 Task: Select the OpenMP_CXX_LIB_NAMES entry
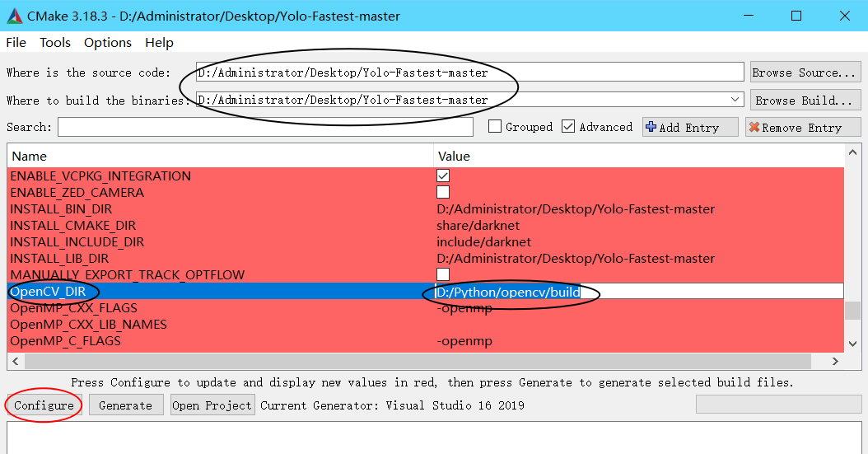89,325
